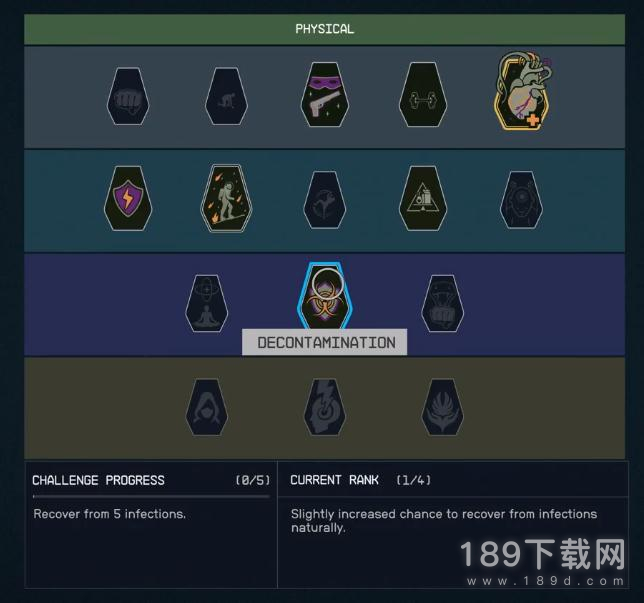Open the Pain Tolerance skill badge
Image resolution: width=644 pixels, height=603 pixels.
tap(522, 200)
